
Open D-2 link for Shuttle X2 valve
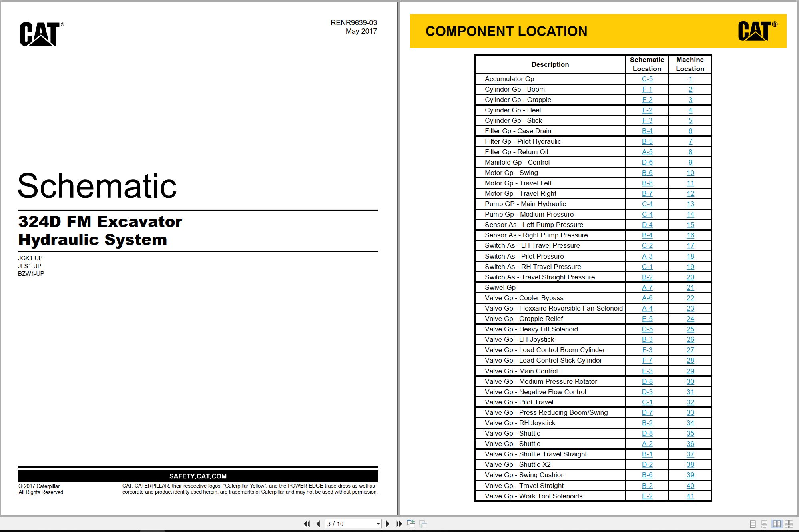click(x=647, y=464)
